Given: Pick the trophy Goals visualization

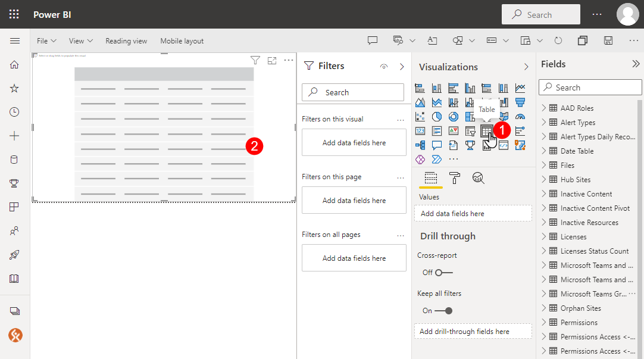Looking at the screenshot, I should (470, 145).
